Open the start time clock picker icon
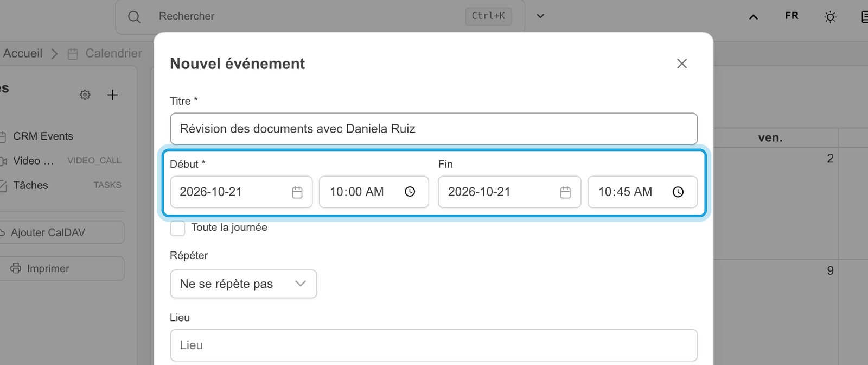 [410, 192]
